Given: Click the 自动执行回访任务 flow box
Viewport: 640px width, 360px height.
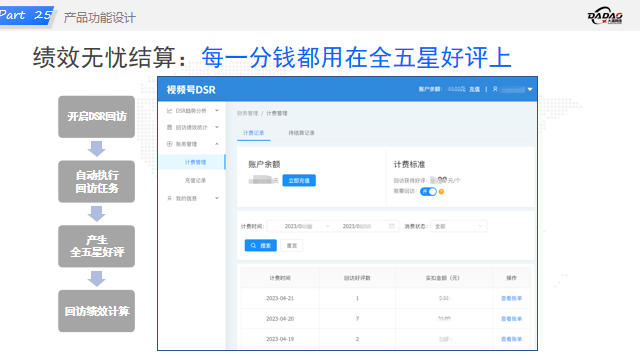Looking at the screenshot, I should coord(96,182).
